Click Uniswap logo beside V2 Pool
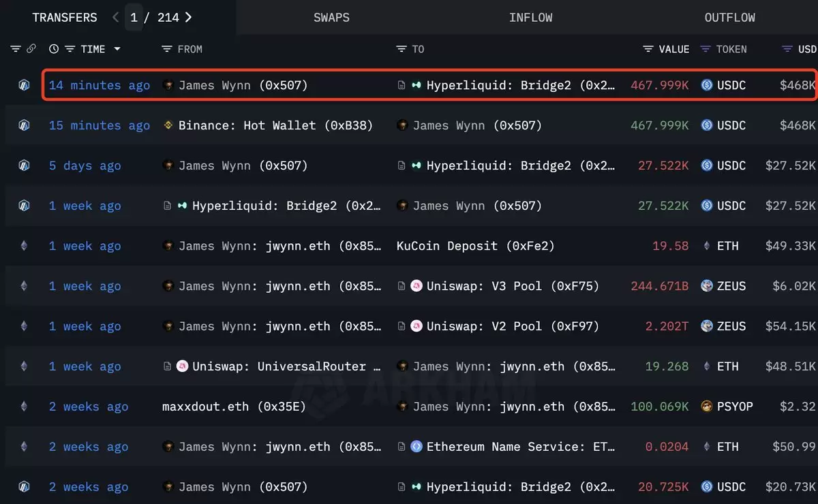 416,326
